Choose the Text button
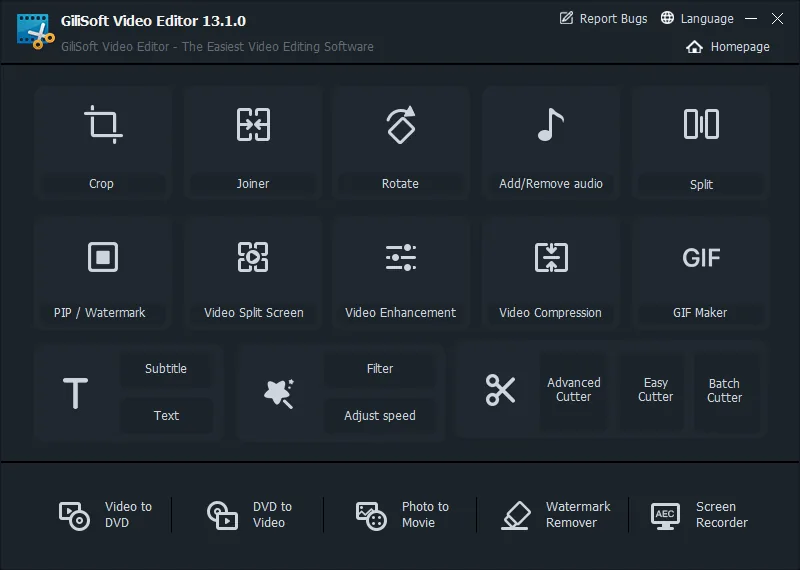800x570 pixels. tap(166, 415)
